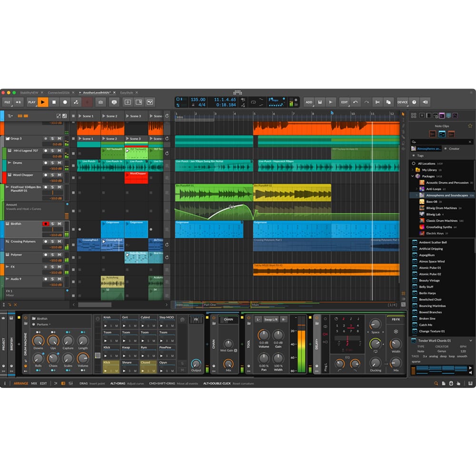Switch to MIX view
The width and height of the screenshot is (476, 476).
34,383
